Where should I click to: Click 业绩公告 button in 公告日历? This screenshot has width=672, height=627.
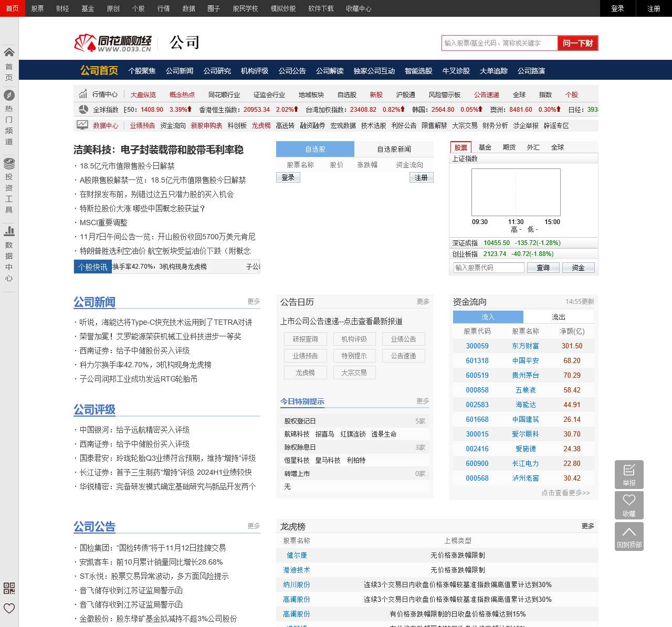click(x=403, y=339)
